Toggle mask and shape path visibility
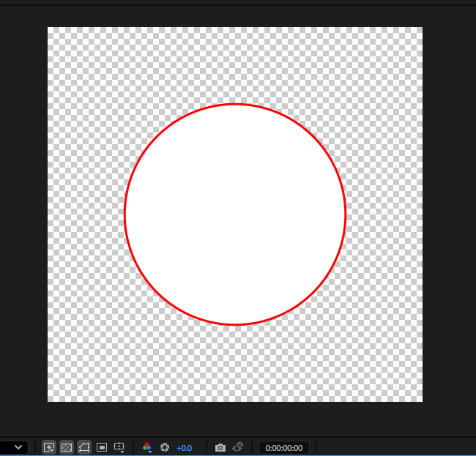476x456 pixels. point(84,447)
